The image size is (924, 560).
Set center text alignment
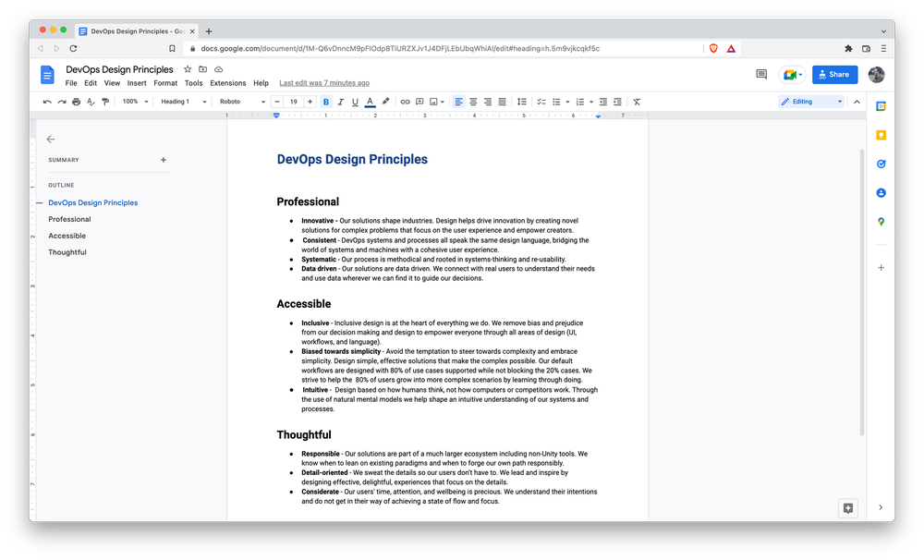click(x=473, y=102)
